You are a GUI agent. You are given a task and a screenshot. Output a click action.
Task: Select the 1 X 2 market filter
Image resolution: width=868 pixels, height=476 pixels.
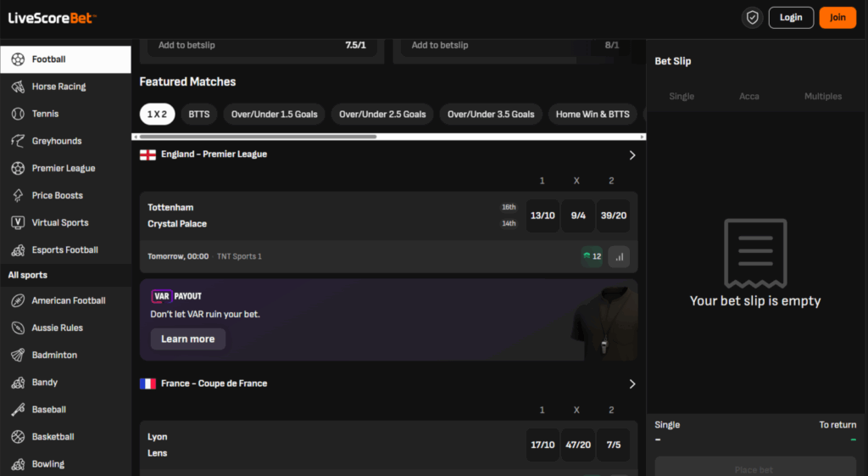(x=157, y=115)
